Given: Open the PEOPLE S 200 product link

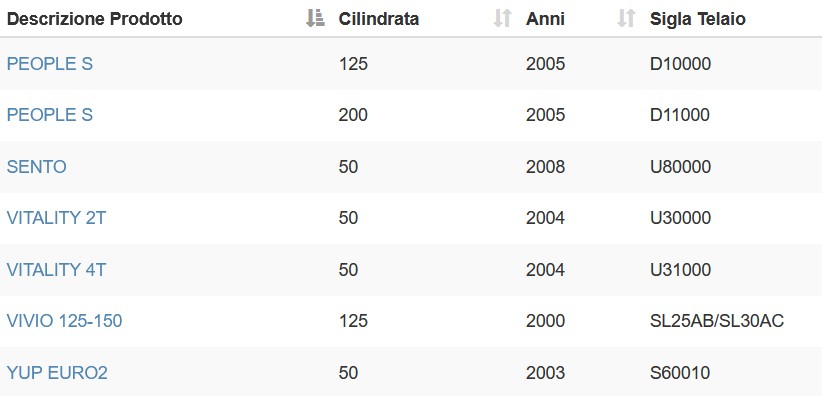Looking at the screenshot, I should [49, 115].
